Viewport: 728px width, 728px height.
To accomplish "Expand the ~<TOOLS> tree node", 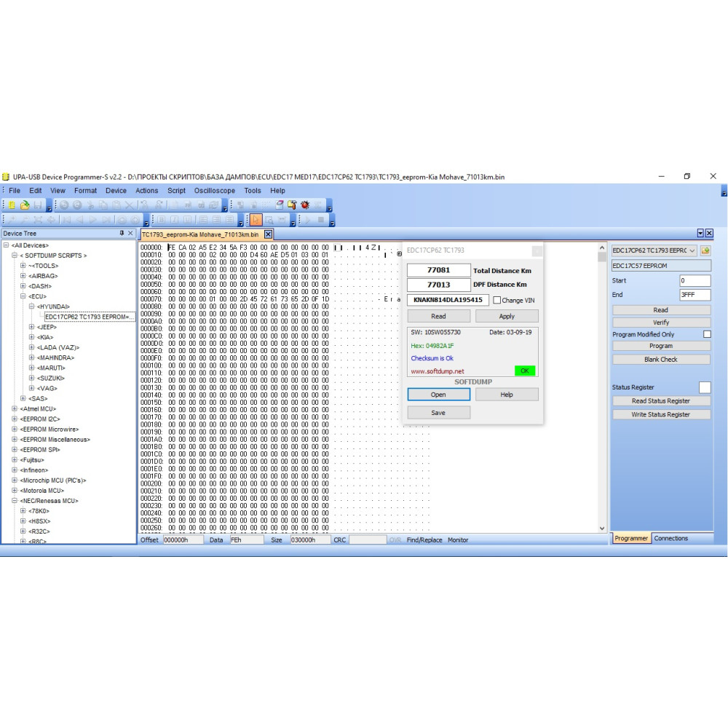I will coord(23,266).
